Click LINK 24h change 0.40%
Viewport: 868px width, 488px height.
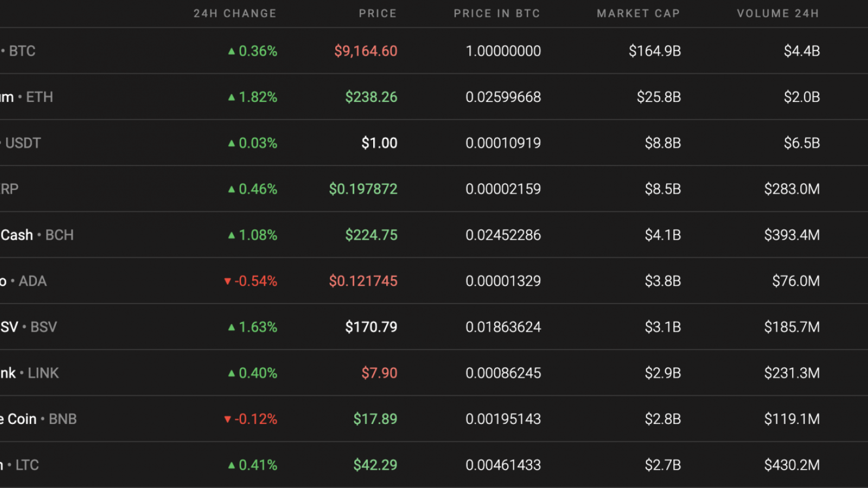[253, 373]
